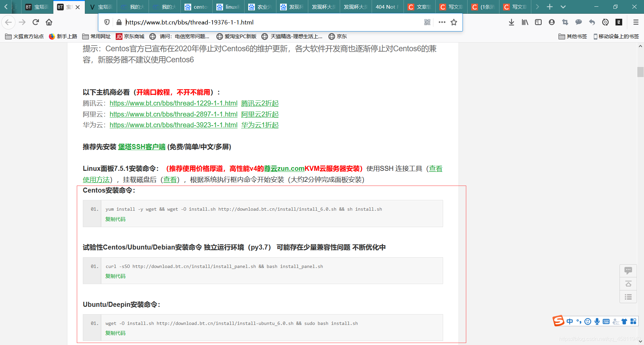
Task: Show site security lock info
Action: (x=119, y=22)
